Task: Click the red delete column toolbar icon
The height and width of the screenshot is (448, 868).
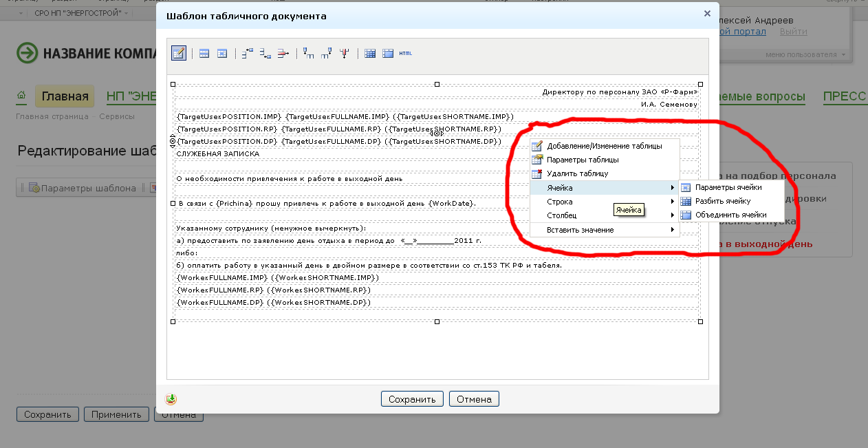Action: (344, 53)
